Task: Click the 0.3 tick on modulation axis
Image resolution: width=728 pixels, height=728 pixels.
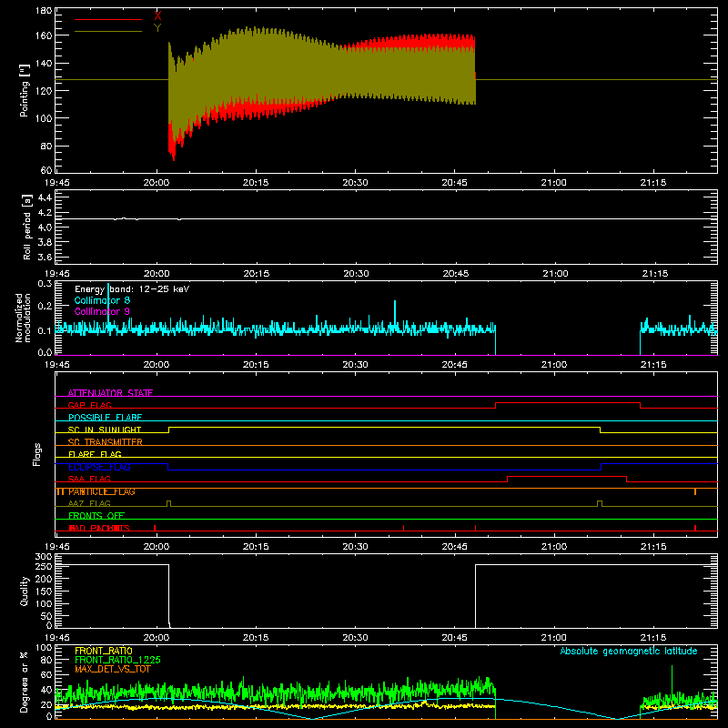Action: [x=45, y=284]
